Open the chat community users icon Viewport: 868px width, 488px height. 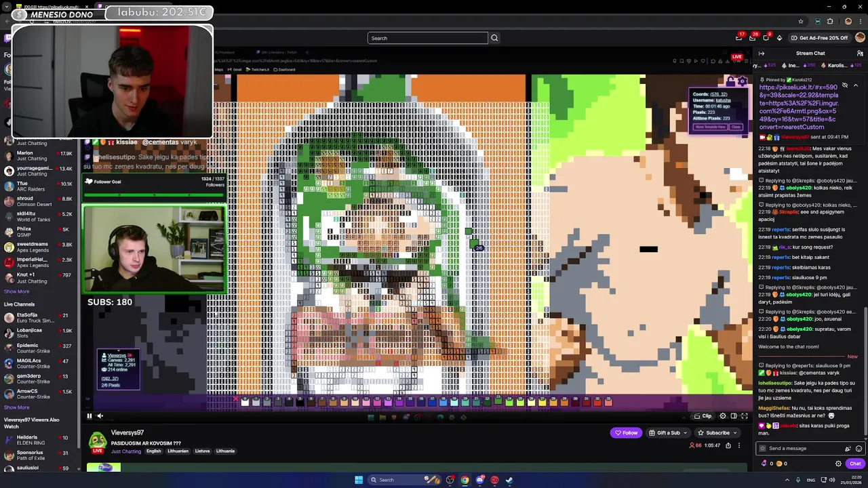[x=860, y=54]
